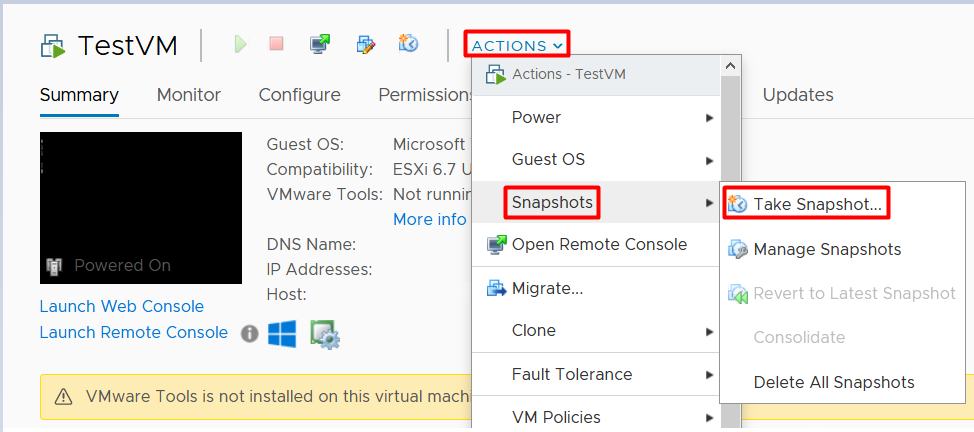
Task: Click the Windows guest OS logo icon
Action: (282, 334)
